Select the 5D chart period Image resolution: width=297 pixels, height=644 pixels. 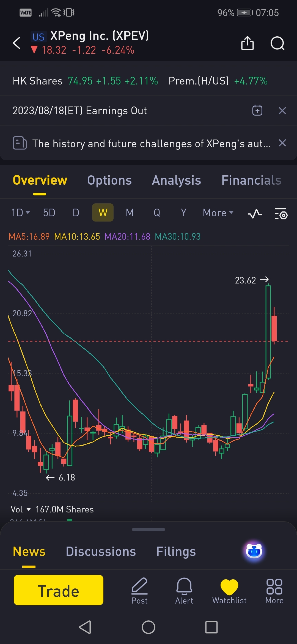pyautogui.click(x=49, y=213)
